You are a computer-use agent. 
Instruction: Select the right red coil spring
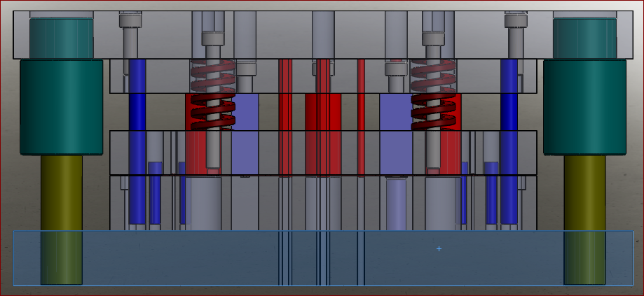click(433, 94)
